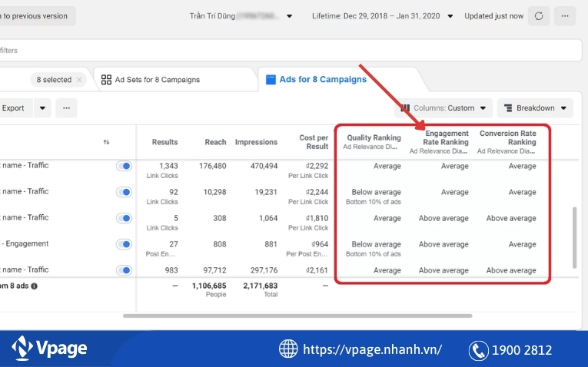
Task: Click the 470,494 impressions value
Action: (x=264, y=166)
